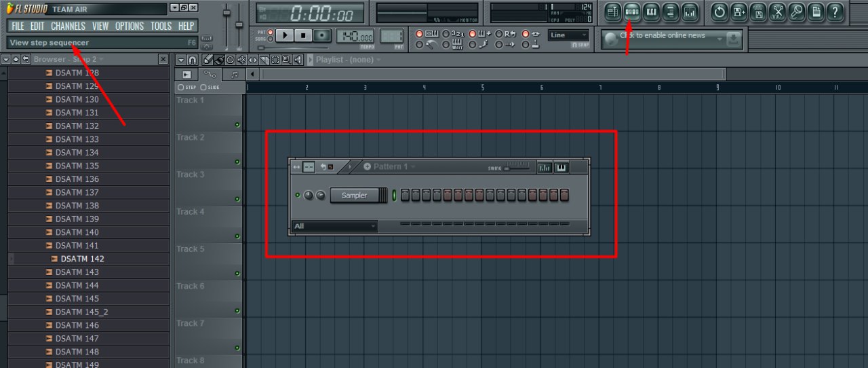Click the browser reread up-arrow icon

click(x=16, y=60)
